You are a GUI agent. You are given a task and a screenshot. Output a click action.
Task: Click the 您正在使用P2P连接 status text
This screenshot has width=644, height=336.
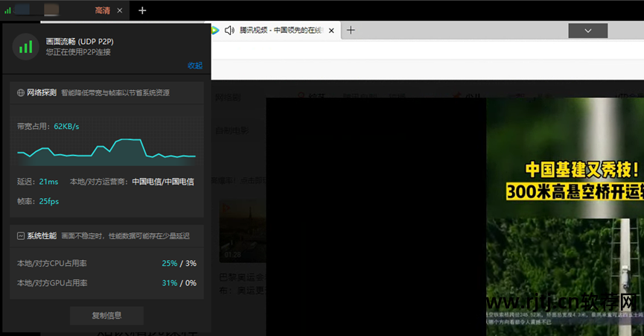[78, 52]
